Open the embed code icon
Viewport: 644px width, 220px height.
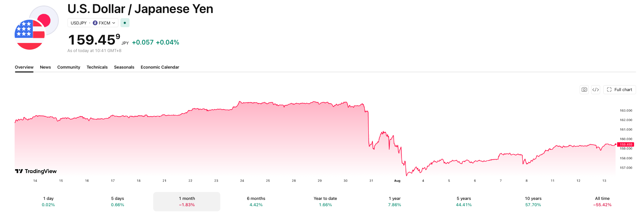(595, 89)
